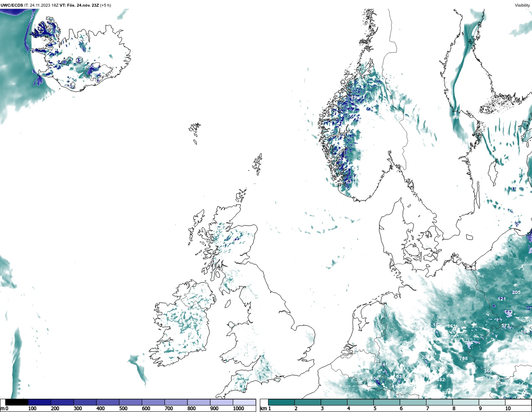The image size is (532, 412).
Task: Click the 'VT: Fös. 24.nóv. 23Z' valid time
Action: click(x=79, y=5)
